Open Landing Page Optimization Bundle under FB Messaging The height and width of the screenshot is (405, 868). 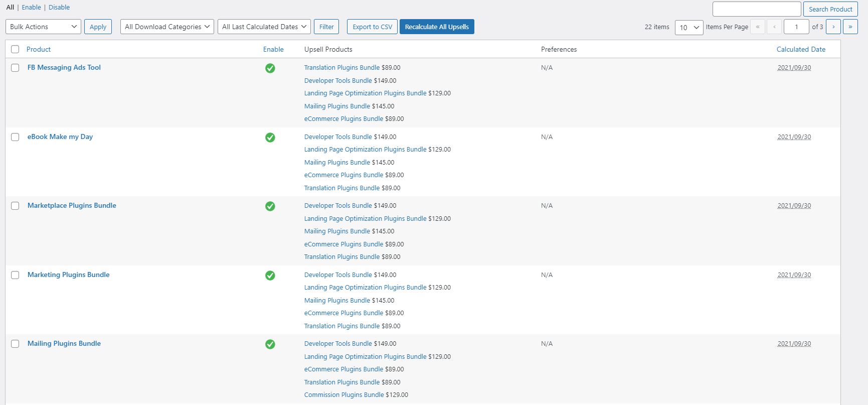(x=366, y=93)
